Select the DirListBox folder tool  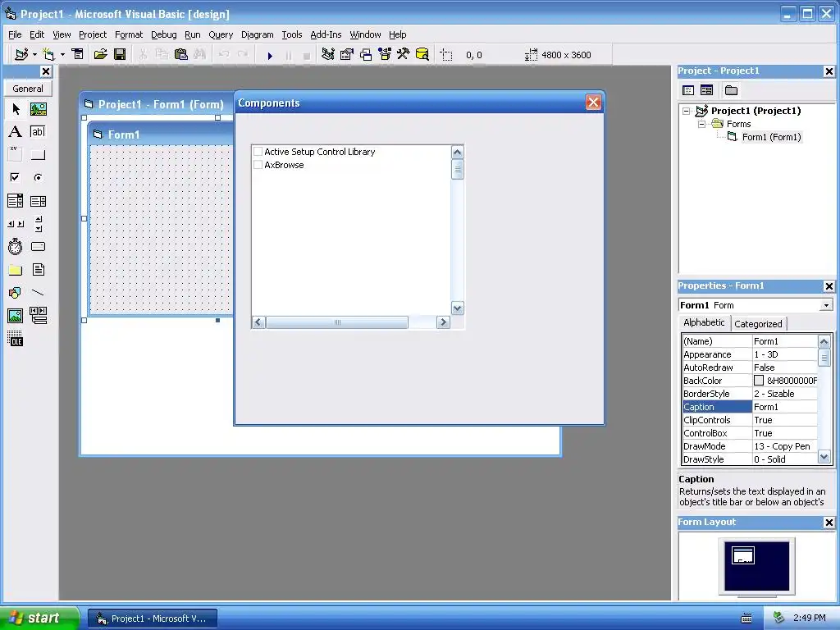[x=16, y=269]
